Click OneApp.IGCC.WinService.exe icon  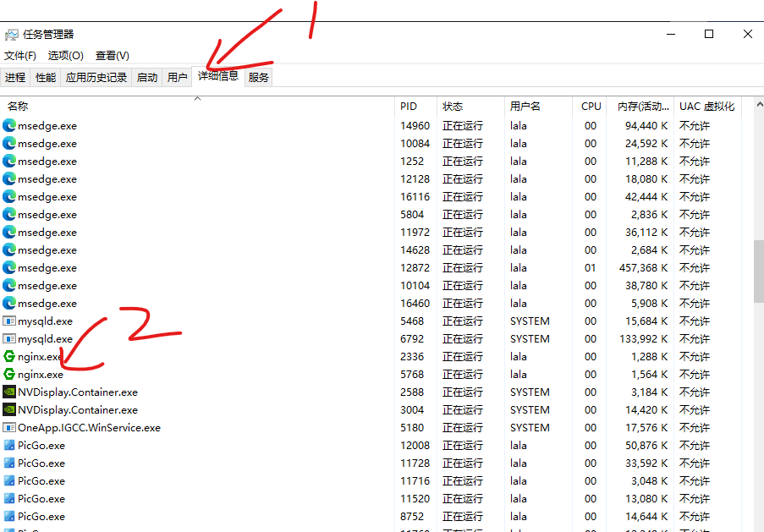9,427
